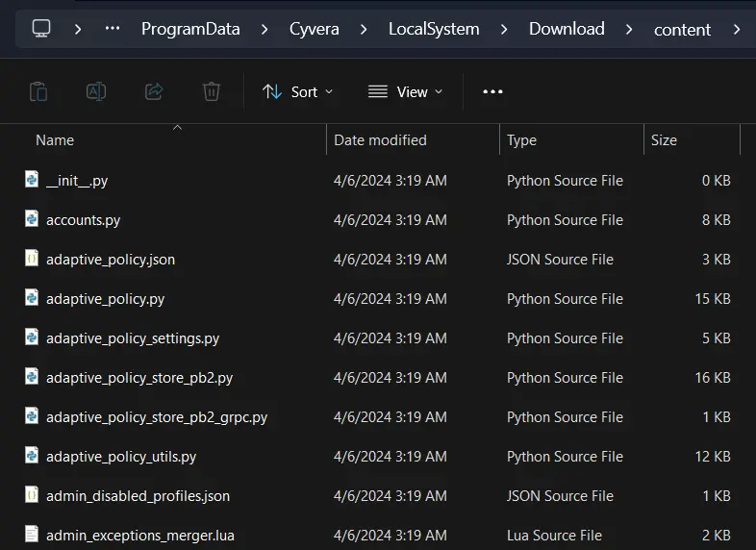
Task: Click the Rename icon in toolbar
Action: [x=96, y=91]
